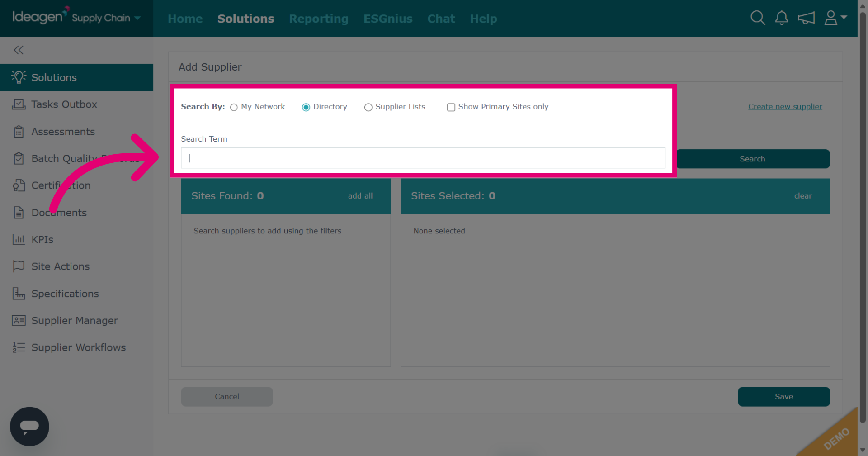Select the Directory radio button
Screen dimensions: 868x456
tap(306, 107)
